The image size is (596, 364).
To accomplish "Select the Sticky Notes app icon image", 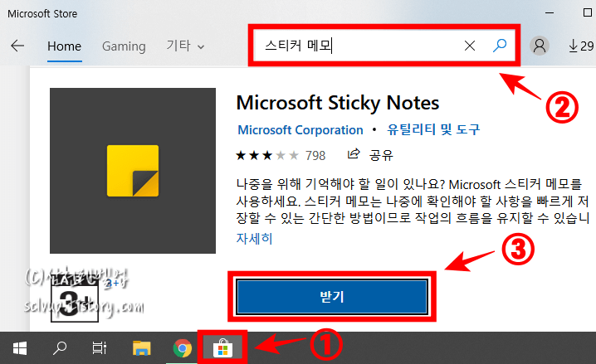I will pos(133,171).
